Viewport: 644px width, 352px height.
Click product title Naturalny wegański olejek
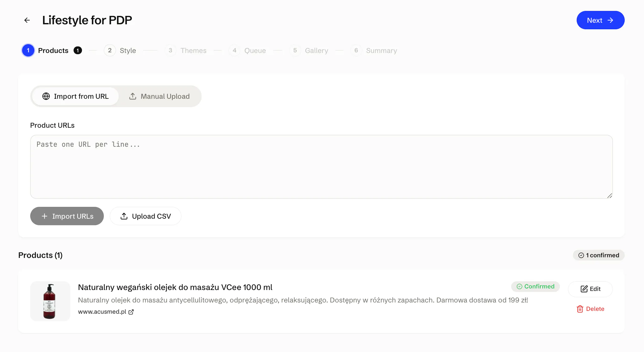(175, 287)
